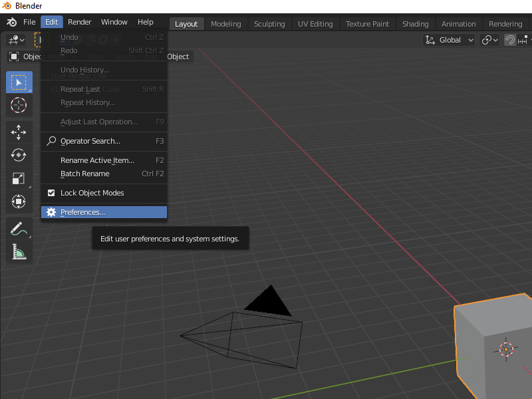The height and width of the screenshot is (399, 532).
Task: Choose Operator Search menu entry
Action: click(104, 141)
